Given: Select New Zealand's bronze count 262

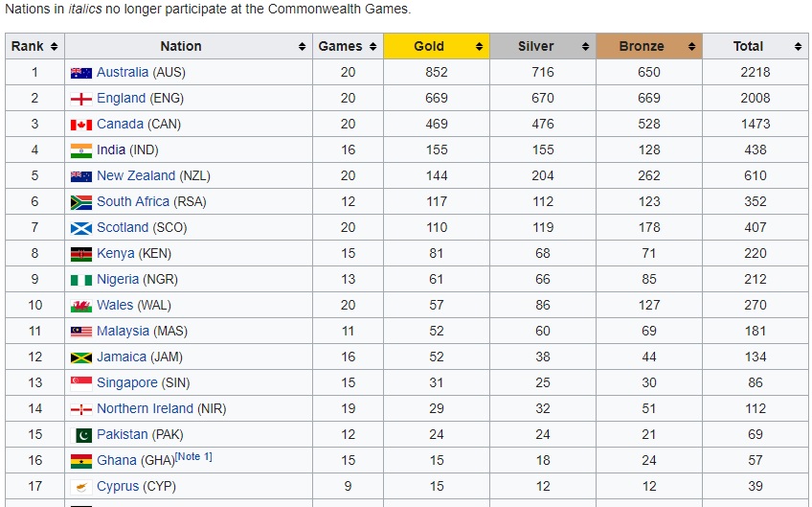Looking at the screenshot, I should tap(649, 175).
